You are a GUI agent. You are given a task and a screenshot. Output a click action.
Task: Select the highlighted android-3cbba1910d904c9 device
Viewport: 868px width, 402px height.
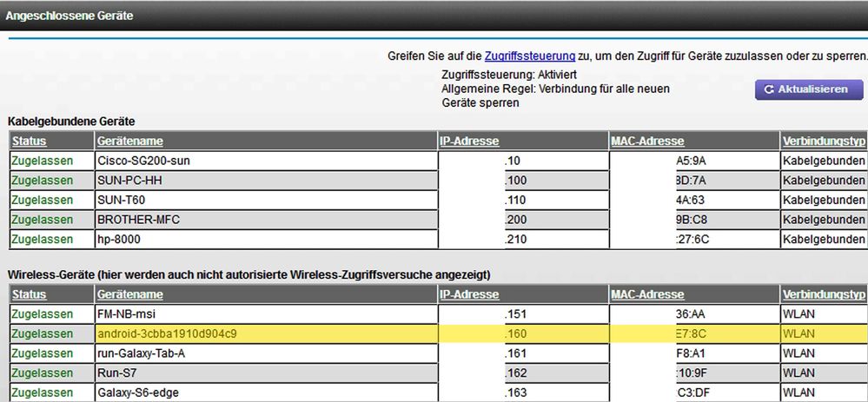[x=168, y=333]
